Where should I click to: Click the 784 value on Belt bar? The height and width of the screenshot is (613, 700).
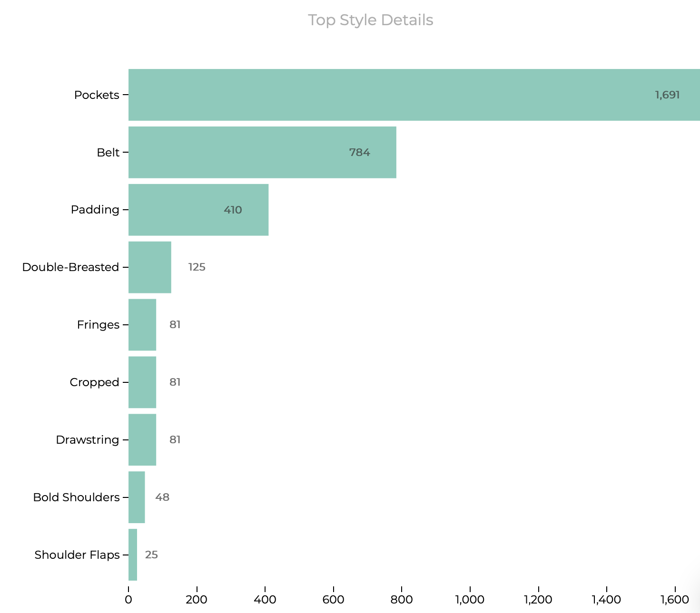point(359,153)
